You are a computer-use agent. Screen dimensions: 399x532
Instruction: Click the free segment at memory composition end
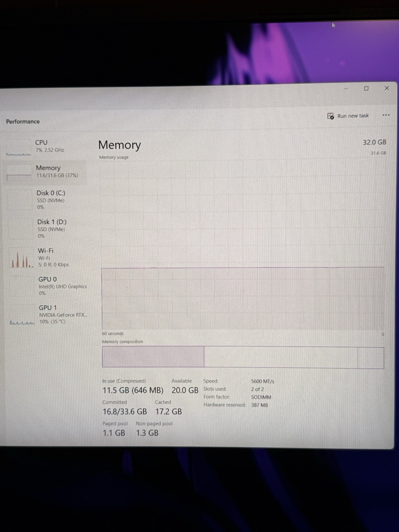371,358
